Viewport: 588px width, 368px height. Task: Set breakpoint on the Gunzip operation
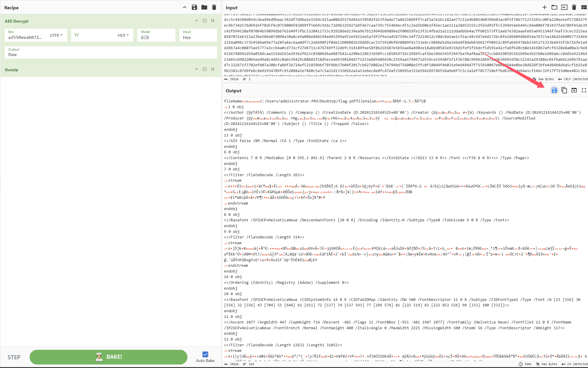coord(213,69)
